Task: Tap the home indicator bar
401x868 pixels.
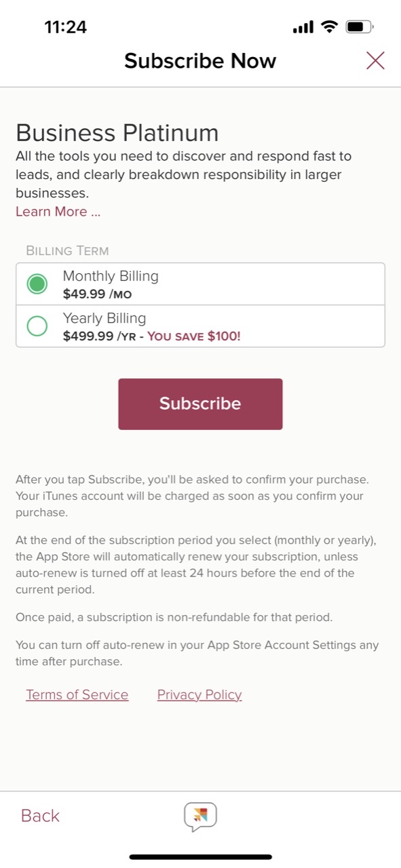Action: pos(200,856)
